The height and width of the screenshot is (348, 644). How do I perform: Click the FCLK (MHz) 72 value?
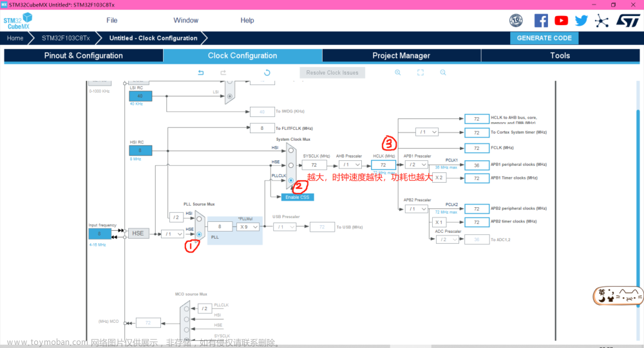coord(477,148)
